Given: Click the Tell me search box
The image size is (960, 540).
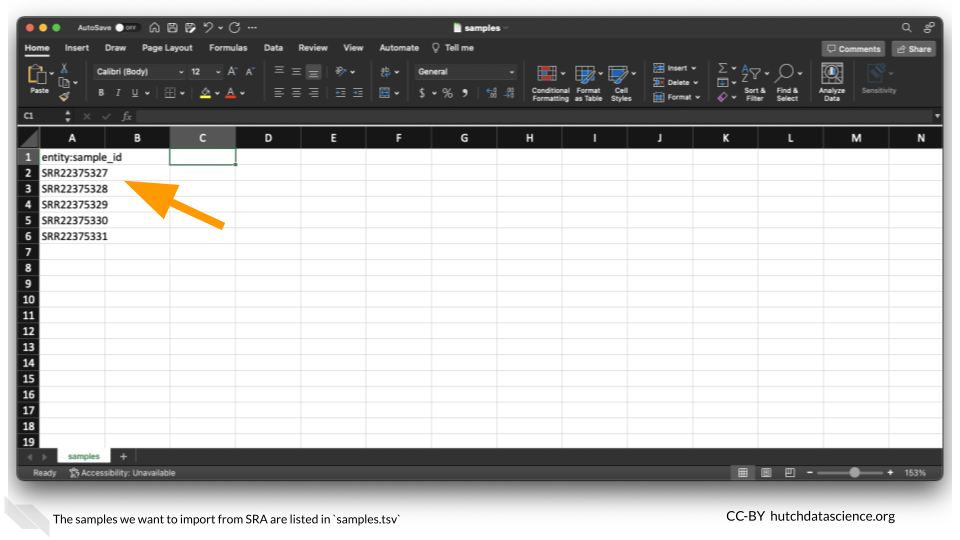Looking at the screenshot, I should point(453,48).
